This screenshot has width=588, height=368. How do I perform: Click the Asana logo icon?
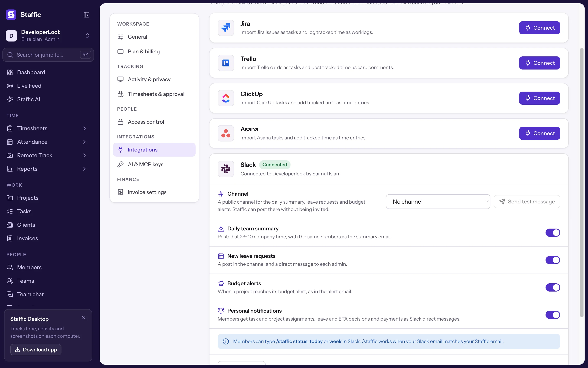point(226,133)
